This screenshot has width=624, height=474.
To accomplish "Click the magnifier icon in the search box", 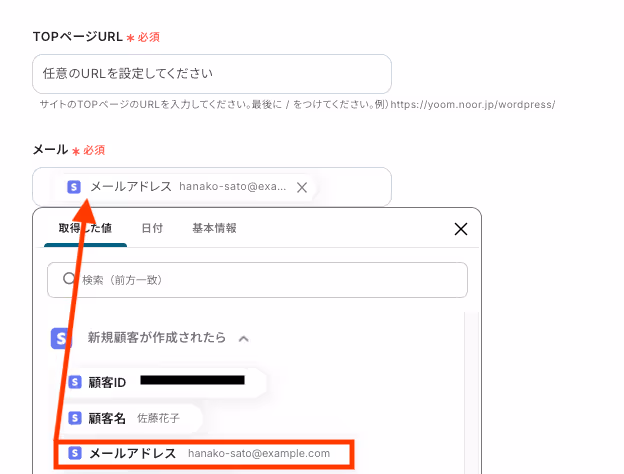I will pos(69,279).
